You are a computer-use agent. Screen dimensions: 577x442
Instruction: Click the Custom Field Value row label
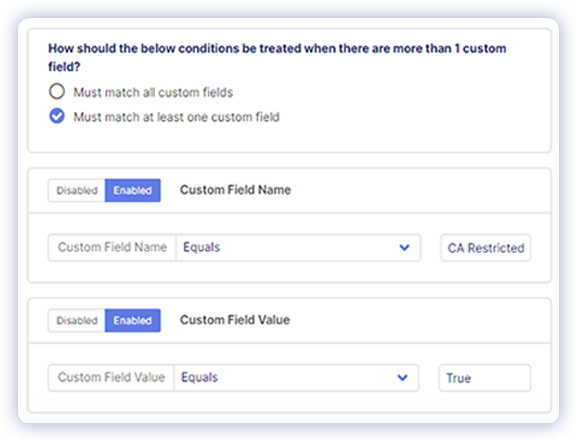[111, 378]
